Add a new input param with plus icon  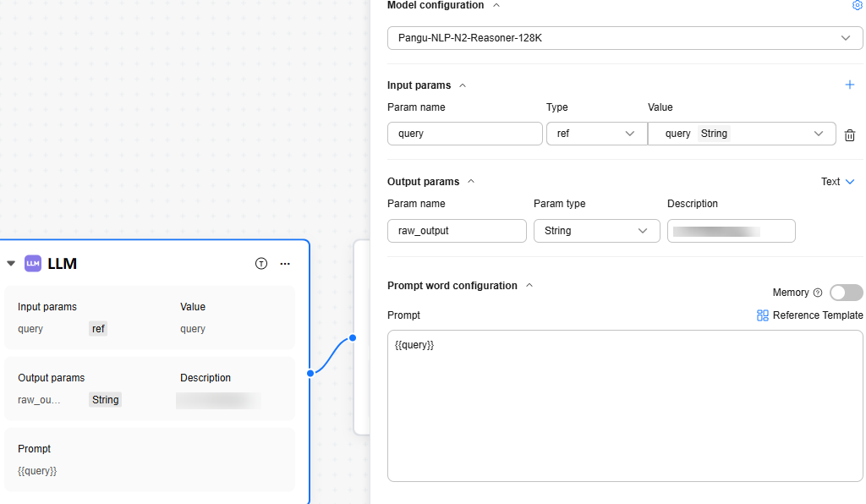coord(850,85)
